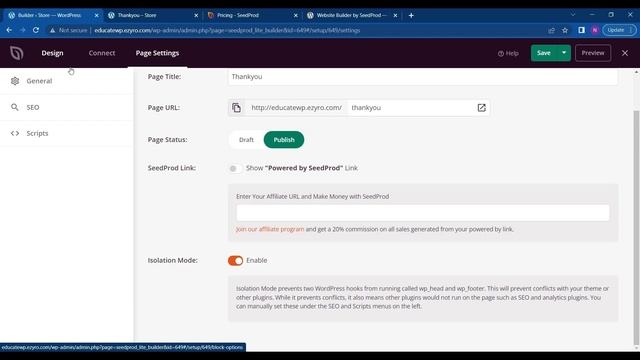Close the Thankyou – Store browser tab
Screen dimensions: 640x360
coord(196,16)
